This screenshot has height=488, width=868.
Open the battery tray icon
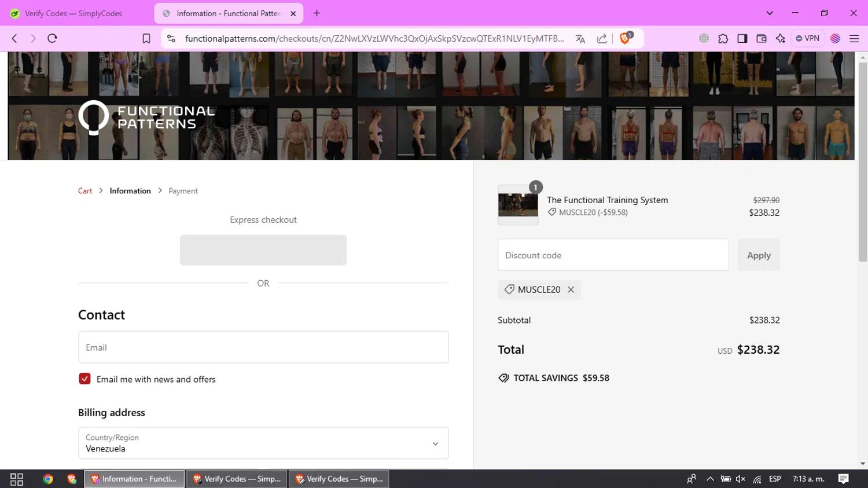coord(726,479)
